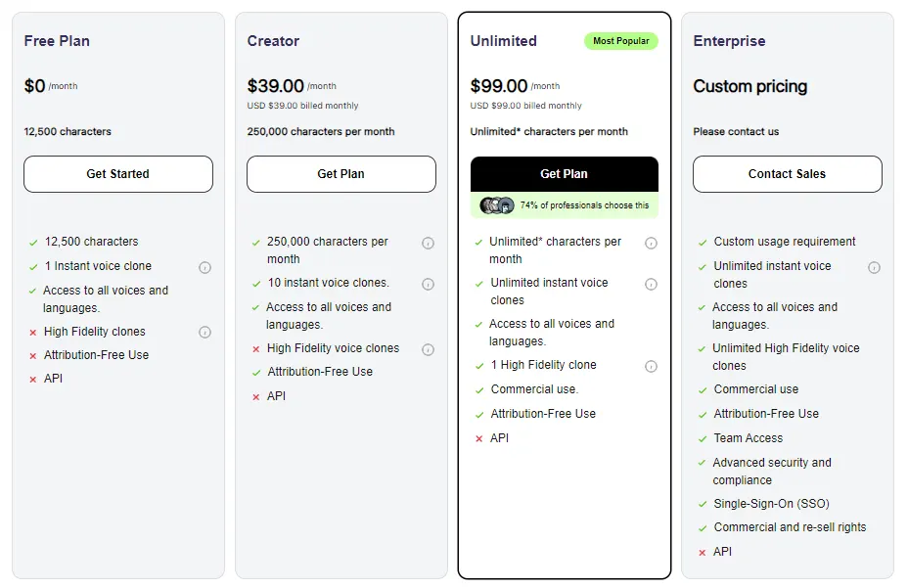Click info icon next to 1 High Fidelity clone

point(651,366)
